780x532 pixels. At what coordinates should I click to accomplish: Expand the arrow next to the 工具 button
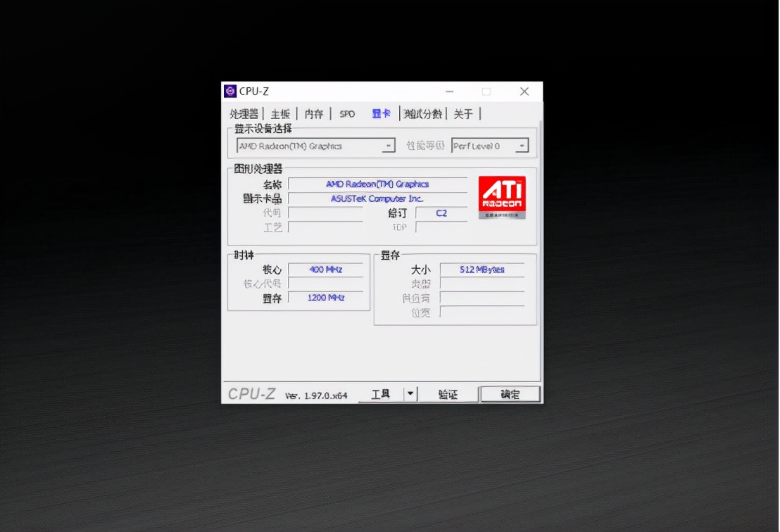point(412,394)
